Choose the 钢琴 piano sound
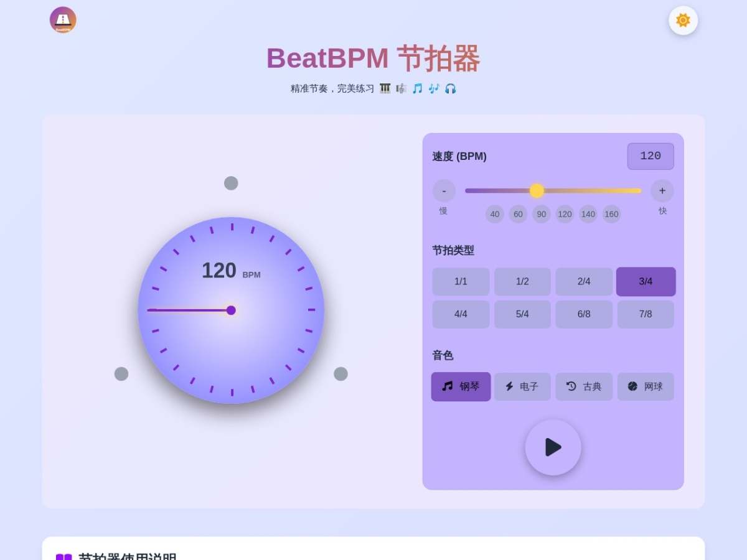Viewport: 747px width, 560px height. (x=461, y=386)
